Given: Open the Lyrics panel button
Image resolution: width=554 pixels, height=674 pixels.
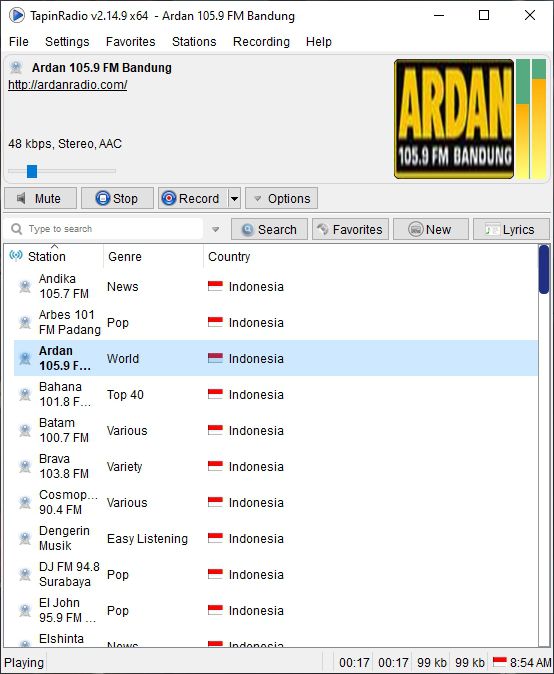Looking at the screenshot, I should [511, 229].
